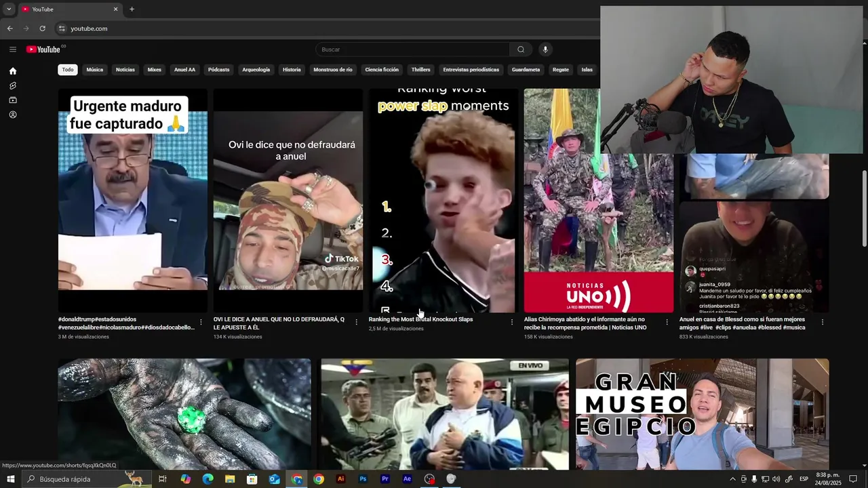Click the YouTube logo
The image size is (868, 488).
coord(45,49)
